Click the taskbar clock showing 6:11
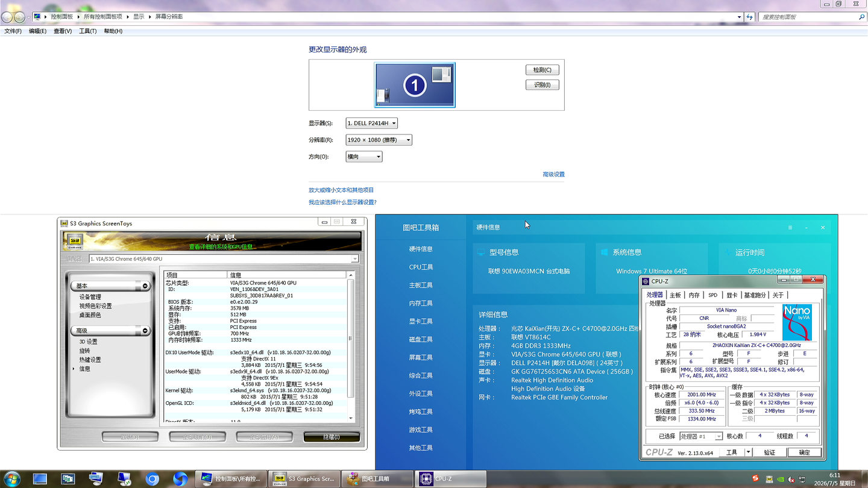The width and height of the screenshot is (868, 488). pos(835,479)
